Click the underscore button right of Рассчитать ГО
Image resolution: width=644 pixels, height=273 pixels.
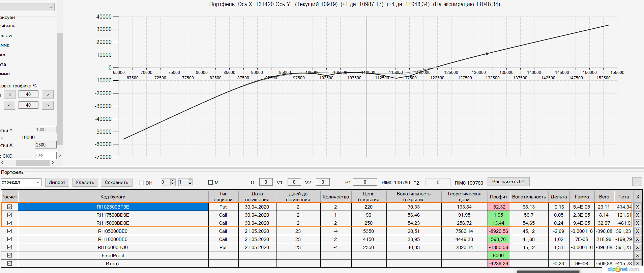click(637, 182)
